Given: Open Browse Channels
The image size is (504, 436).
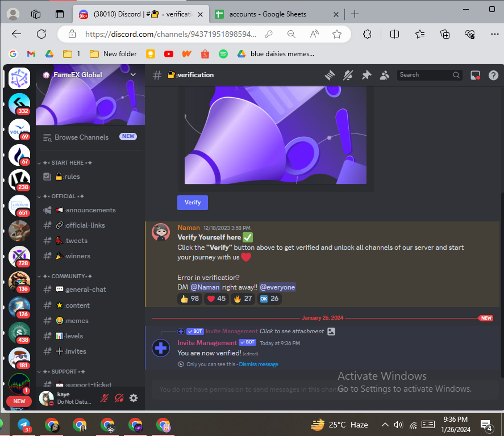Looking at the screenshot, I should click(x=90, y=137).
